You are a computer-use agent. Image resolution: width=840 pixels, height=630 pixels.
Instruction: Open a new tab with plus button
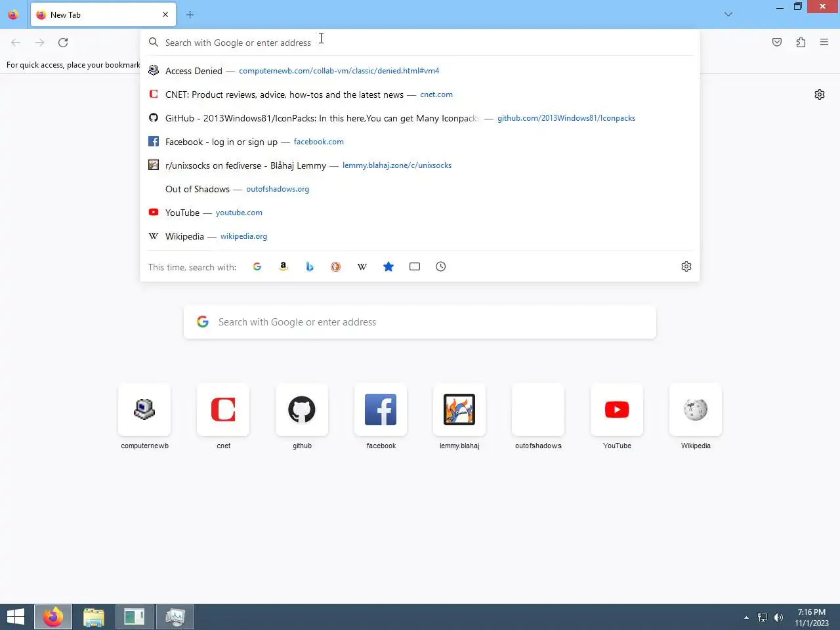[x=190, y=14]
